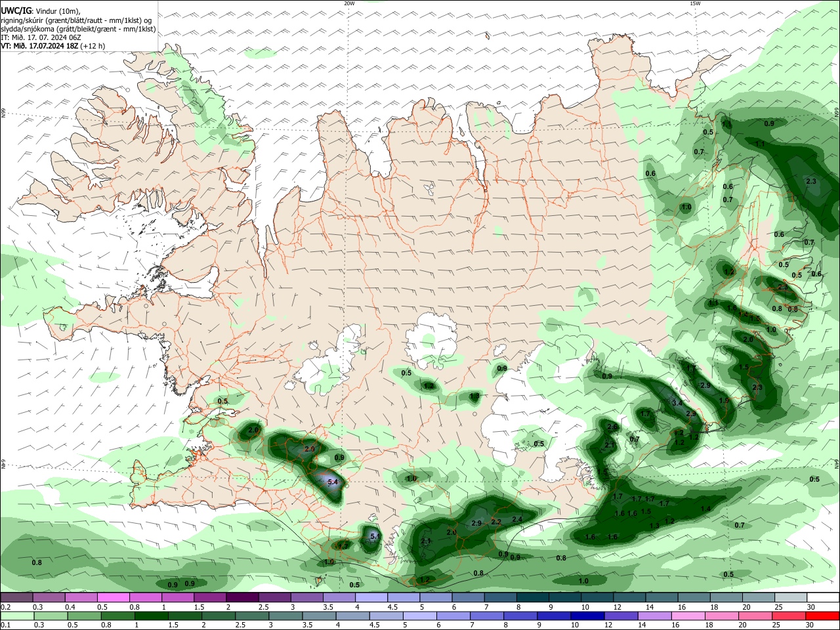Click the 'VT: Mið. 17.07.2024 18Z (+12 h)' line
The height and width of the screenshot is (630, 840).
pos(52,46)
